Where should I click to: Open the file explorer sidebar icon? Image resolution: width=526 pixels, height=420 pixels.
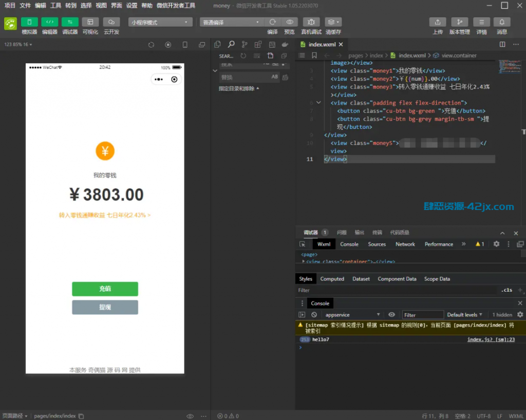pyautogui.click(x=217, y=45)
